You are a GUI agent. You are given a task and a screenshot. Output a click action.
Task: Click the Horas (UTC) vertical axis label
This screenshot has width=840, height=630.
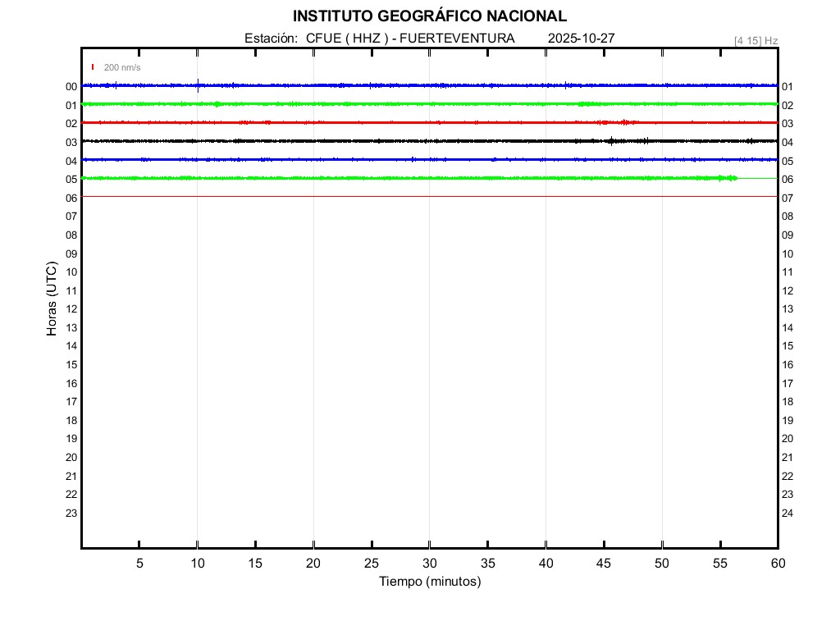point(52,299)
